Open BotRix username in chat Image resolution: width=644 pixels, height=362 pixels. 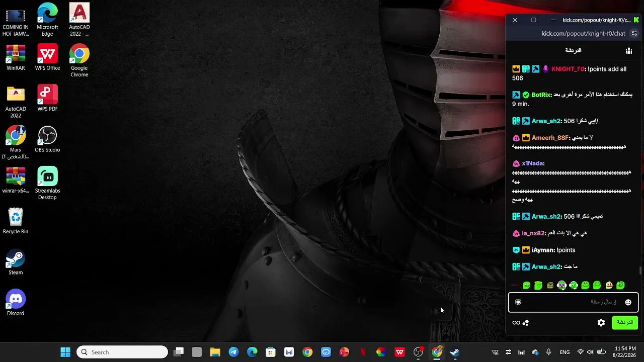(x=541, y=95)
